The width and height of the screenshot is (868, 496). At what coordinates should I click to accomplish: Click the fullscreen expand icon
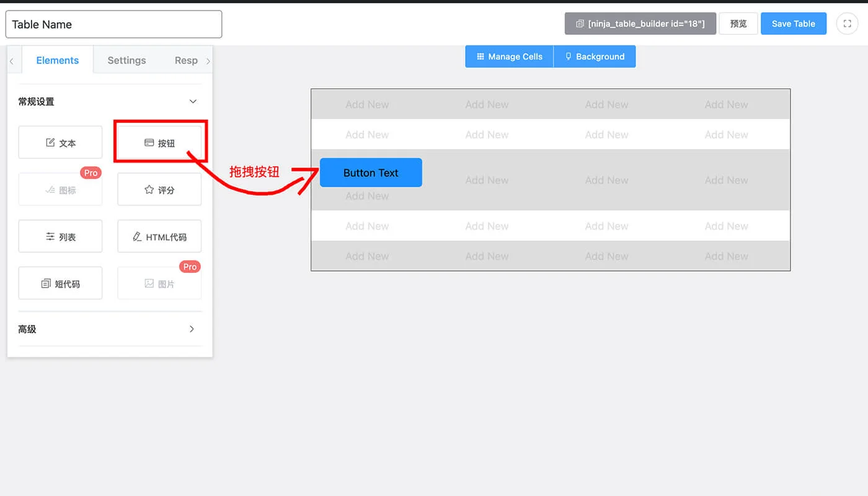coord(847,24)
